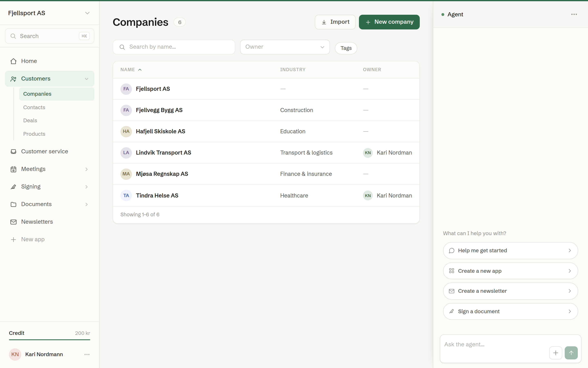
Task: Open the Mjøsa Regnskap AS company row
Action: (266, 174)
